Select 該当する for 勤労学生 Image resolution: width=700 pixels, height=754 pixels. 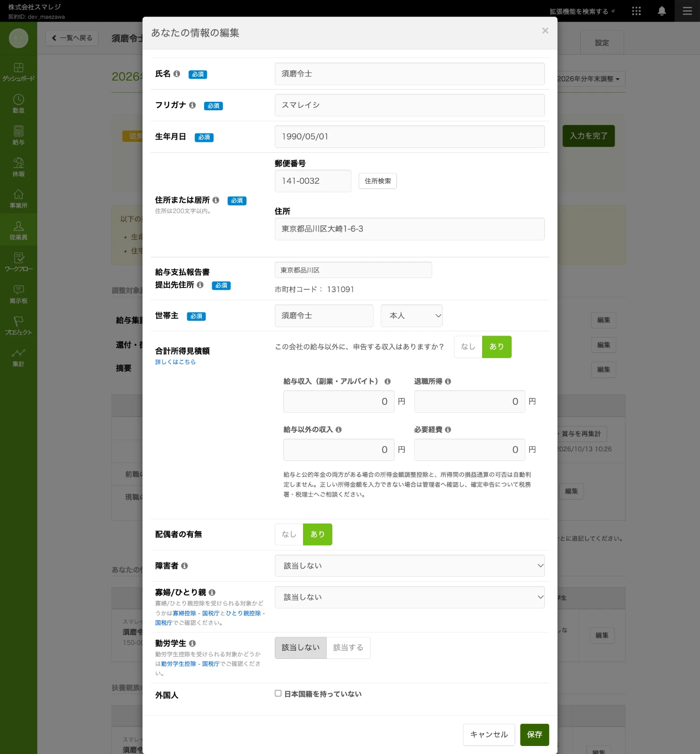coord(348,647)
